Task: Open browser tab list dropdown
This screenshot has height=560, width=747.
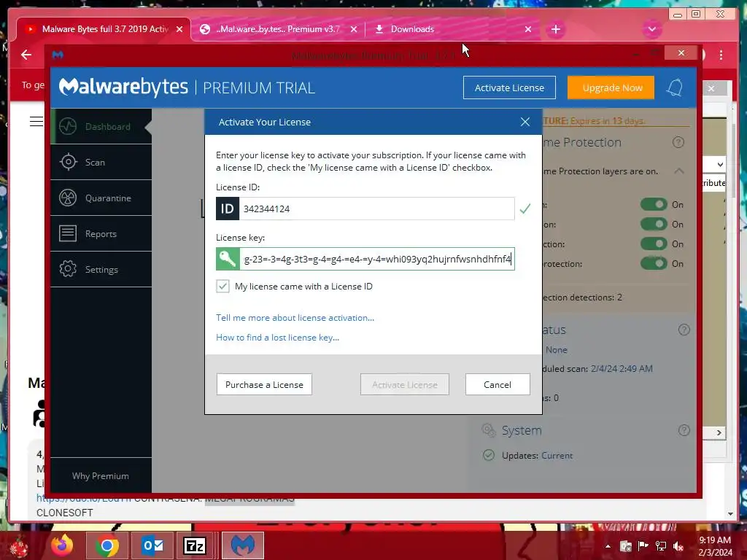Action: click(x=651, y=29)
